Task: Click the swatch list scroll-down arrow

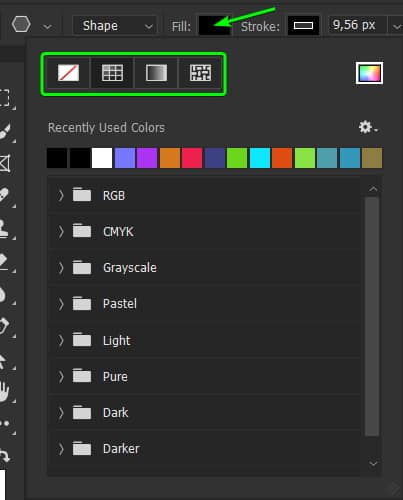Action: 373,463
